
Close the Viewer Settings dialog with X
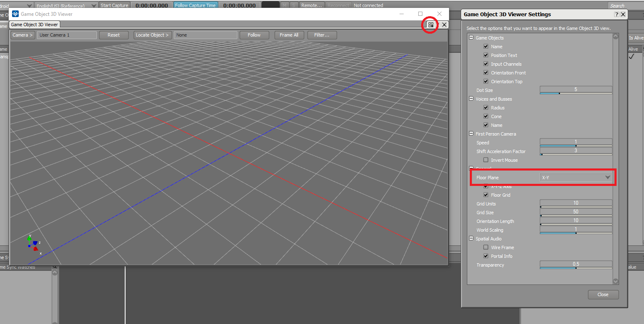(x=623, y=15)
